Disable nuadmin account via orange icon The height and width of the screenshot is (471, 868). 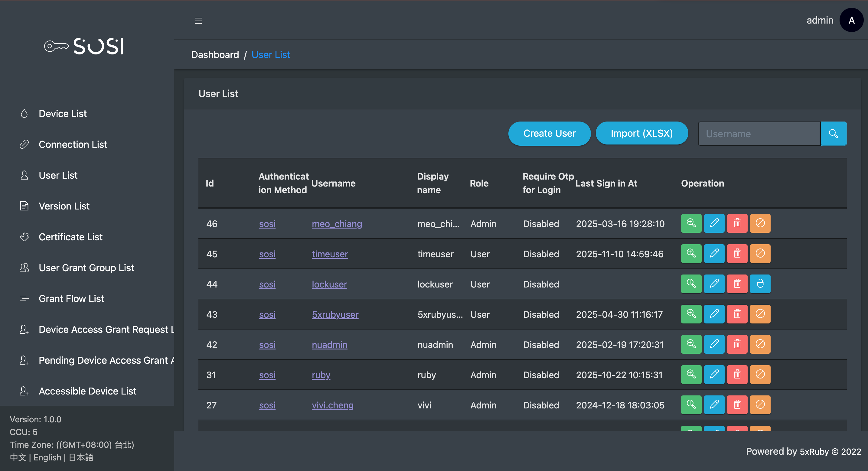760,344
